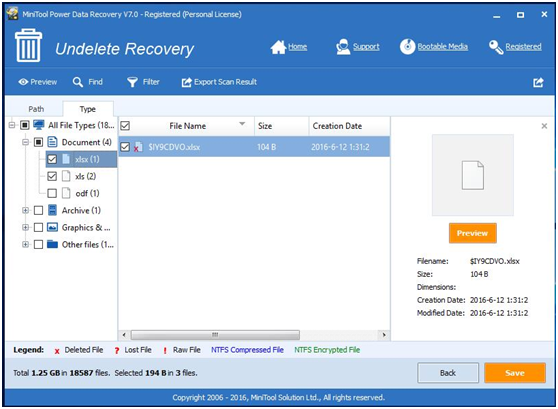Sort by the Size column header
Viewport: 558px width, 409px height.
coord(281,126)
